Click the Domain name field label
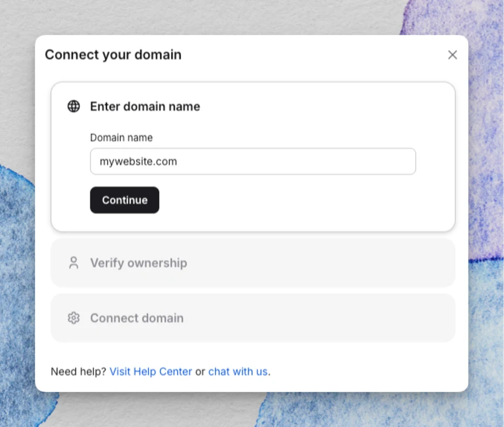This screenshot has height=427, width=504. coord(121,137)
